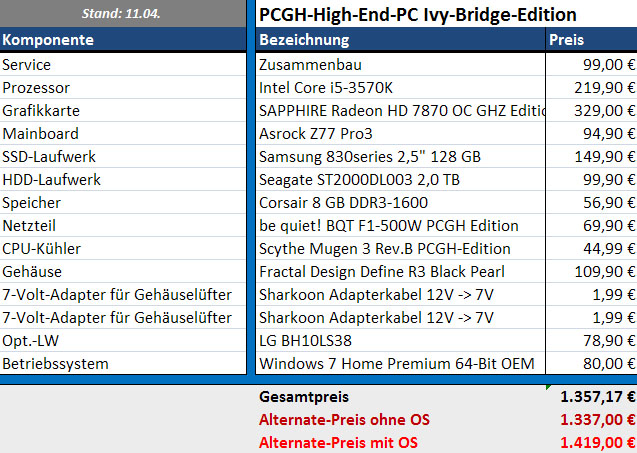This screenshot has width=637, height=453.
Task: Select the 'Preis' column header
Action: click(592, 39)
